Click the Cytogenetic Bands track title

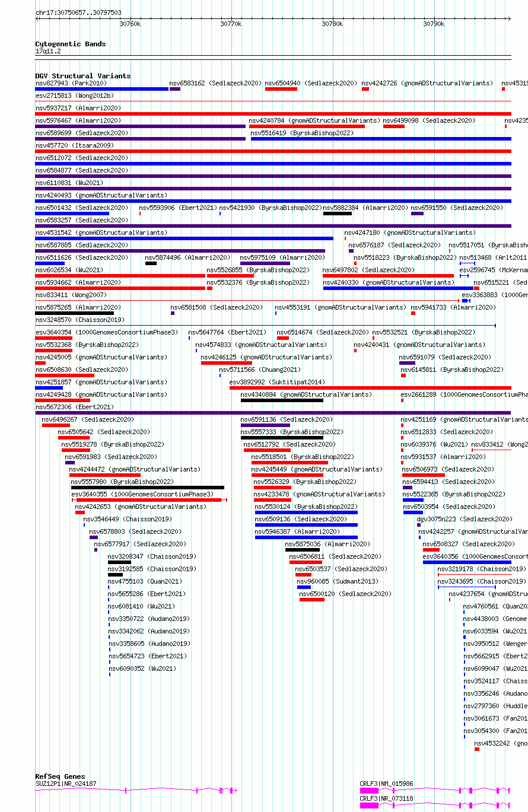[71, 44]
